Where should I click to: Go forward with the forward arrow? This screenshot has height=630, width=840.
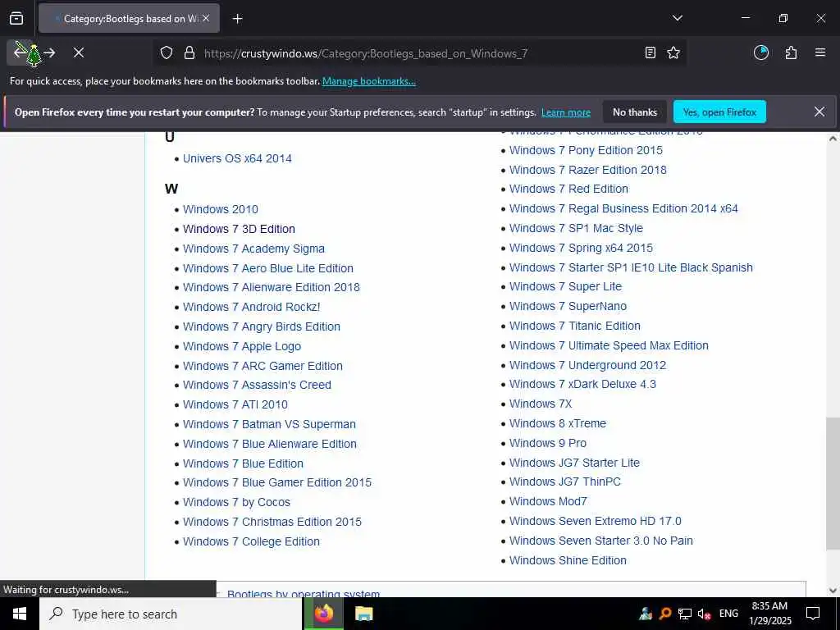[x=50, y=52]
